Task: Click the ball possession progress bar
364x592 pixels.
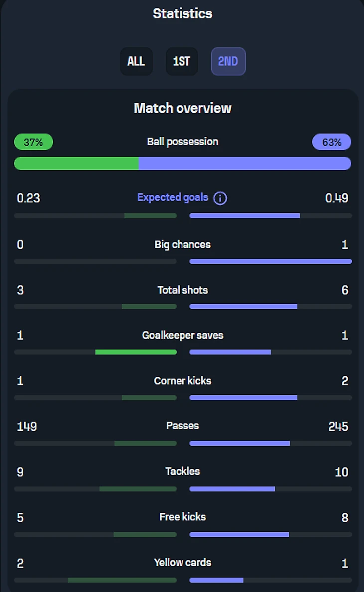Action: [182, 163]
